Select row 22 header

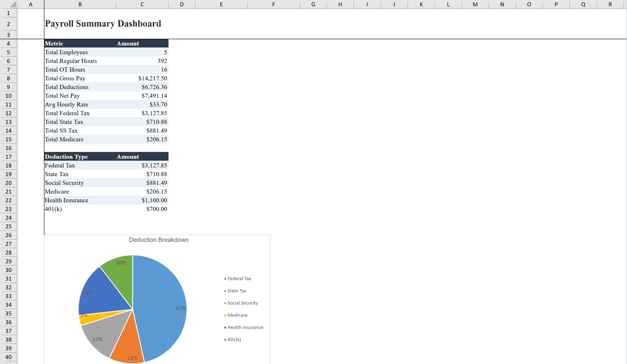[x=8, y=200]
